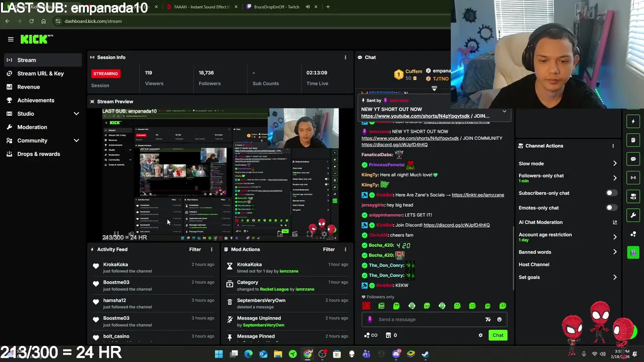This screenshot has height=362, width=644.
Task: Click the Stream Preview video
Action: 220,174
